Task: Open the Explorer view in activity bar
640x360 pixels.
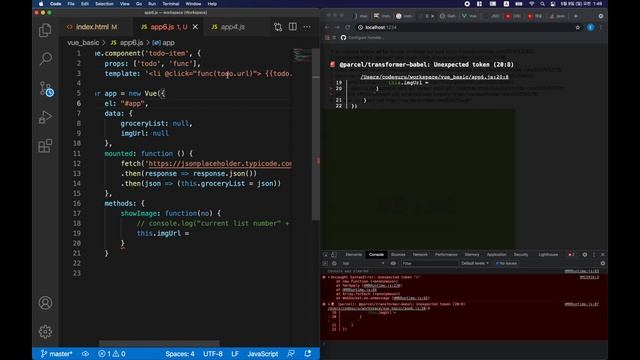Action: [x=45, y=30]
